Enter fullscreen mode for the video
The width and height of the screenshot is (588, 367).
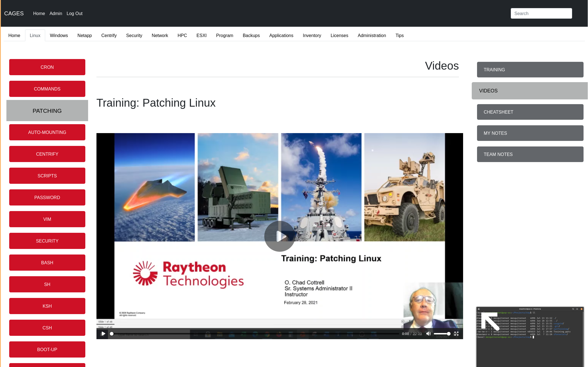coord(456,334)
